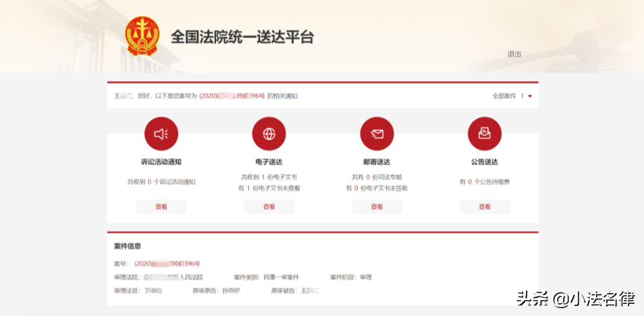Open the 查看 button under 电子送达
Screen dimensions: 644x316
point(269,207)
